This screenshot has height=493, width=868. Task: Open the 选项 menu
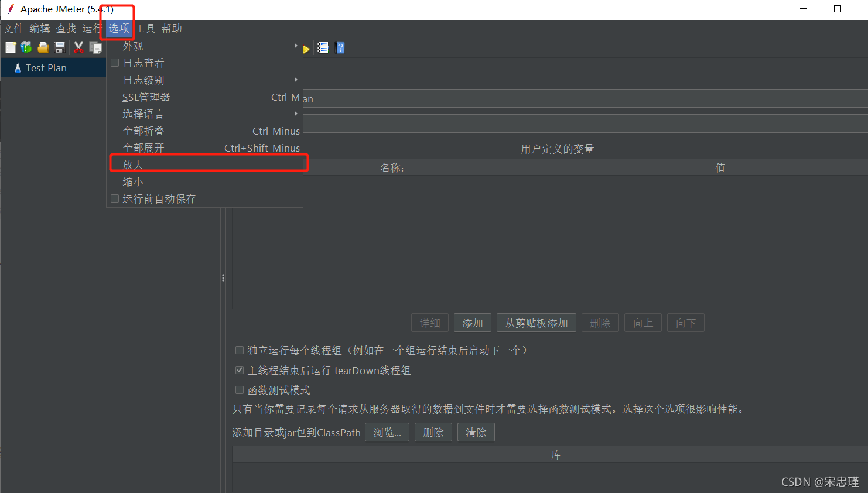pyautogui.click(x=119, y=29)
